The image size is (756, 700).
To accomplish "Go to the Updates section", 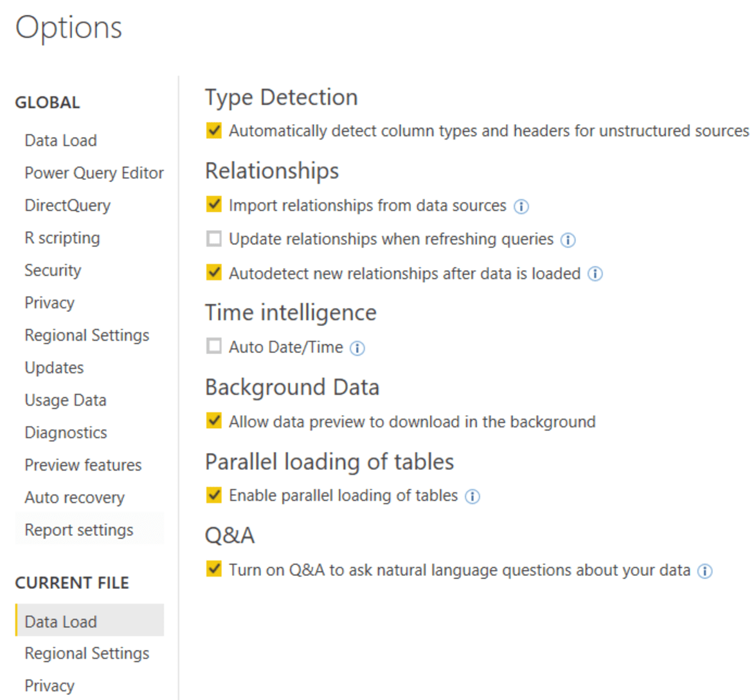I will (53, 368).
